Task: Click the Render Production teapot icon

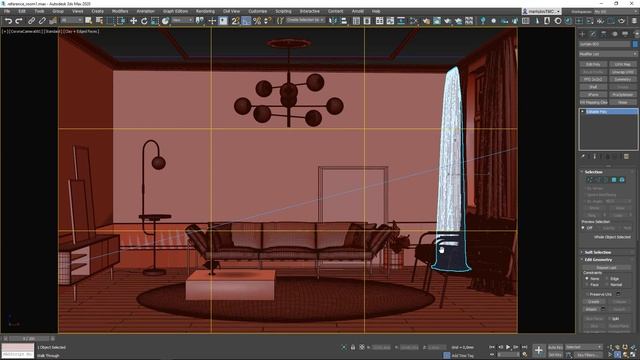Action: pyautogui.click(x=448, y=20)
